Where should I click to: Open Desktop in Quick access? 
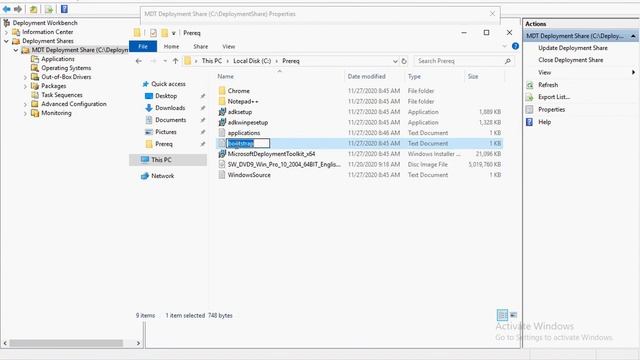(x=166, y=96)
